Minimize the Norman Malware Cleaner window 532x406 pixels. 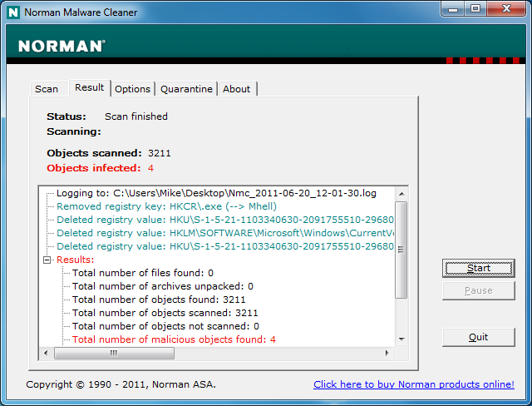453,9
